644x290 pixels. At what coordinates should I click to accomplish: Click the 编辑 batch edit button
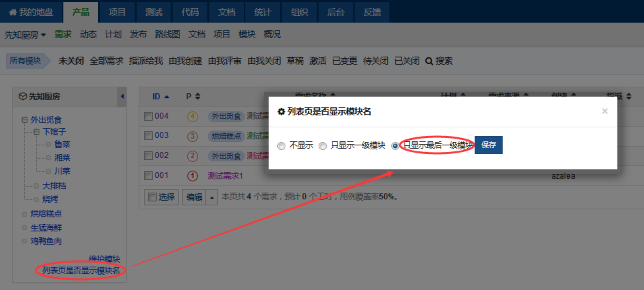coord(194,197)
